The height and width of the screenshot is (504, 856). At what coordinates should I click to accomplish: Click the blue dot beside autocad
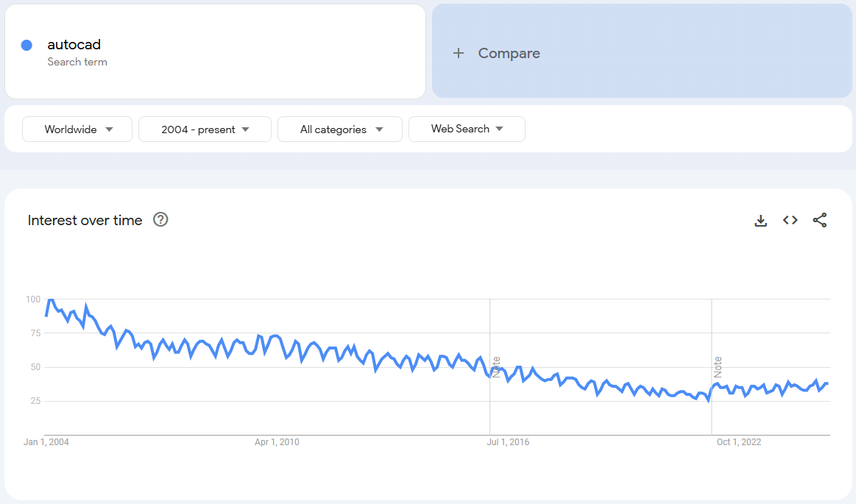point(26,46)
